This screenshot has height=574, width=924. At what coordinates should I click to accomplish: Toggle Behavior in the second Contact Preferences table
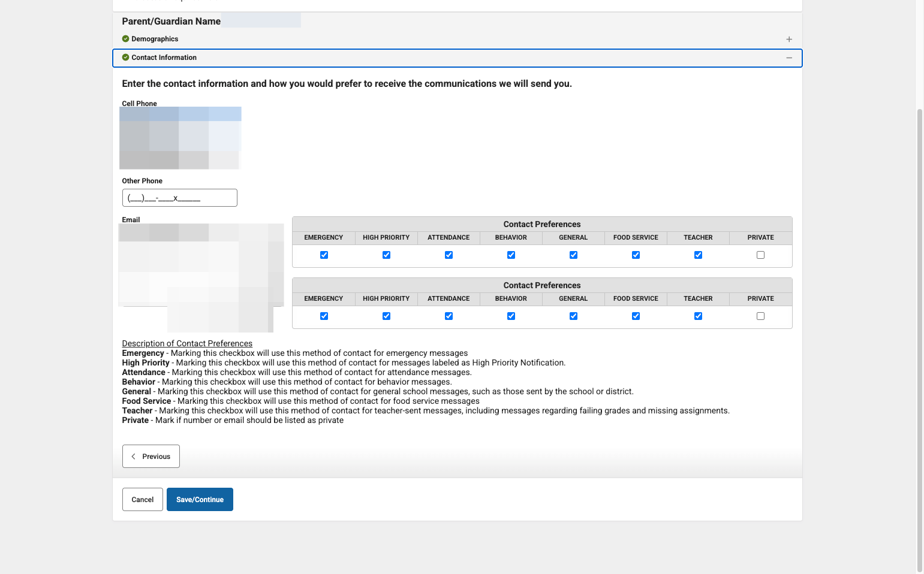click(x=511, y=316)
